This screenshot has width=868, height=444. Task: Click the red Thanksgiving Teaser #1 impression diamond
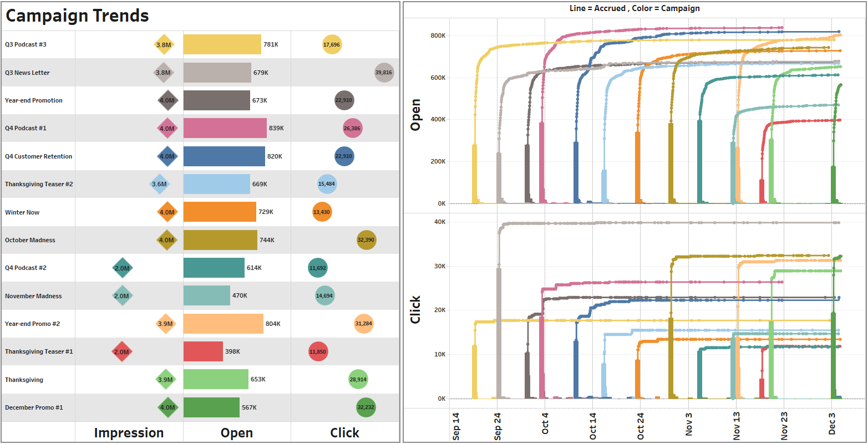(x=121, y=351)
